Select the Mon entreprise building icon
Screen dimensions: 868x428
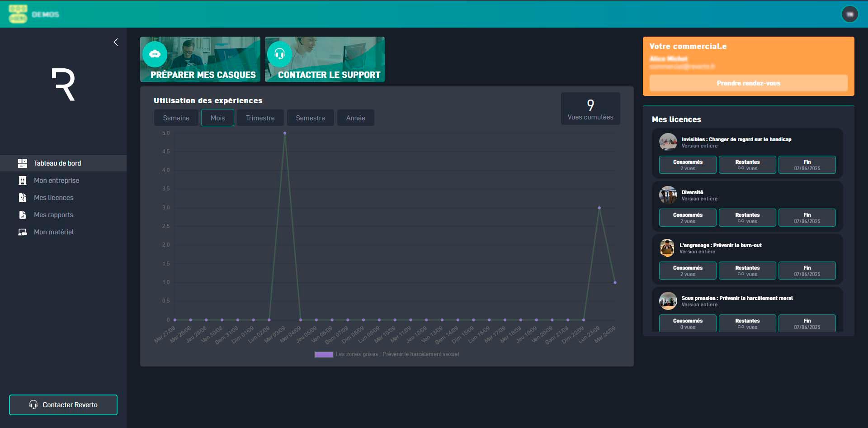(22, 180)
